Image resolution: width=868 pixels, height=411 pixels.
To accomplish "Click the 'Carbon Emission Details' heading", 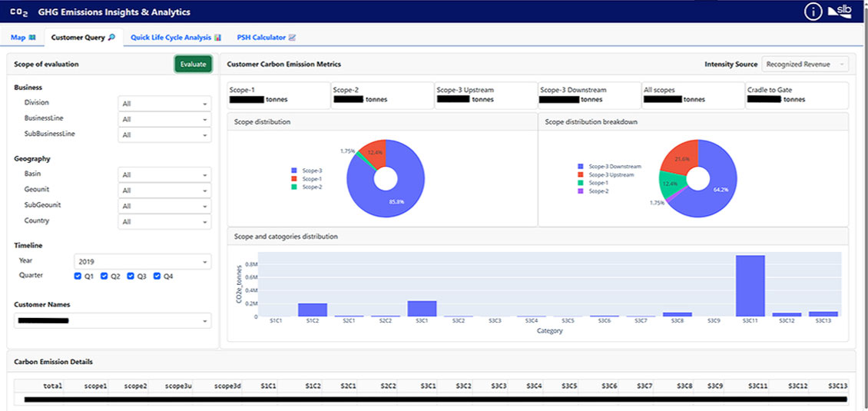I will (53, 362).
